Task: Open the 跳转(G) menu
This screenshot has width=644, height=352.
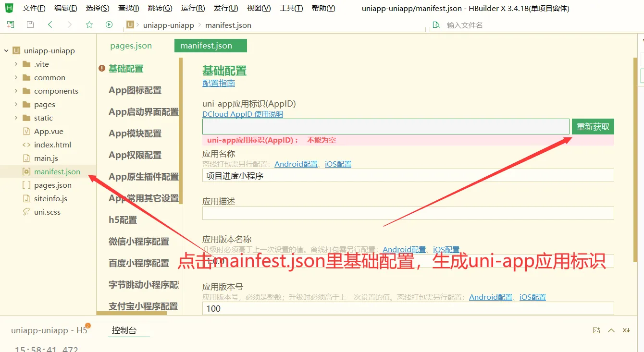Action: (160, 8)
